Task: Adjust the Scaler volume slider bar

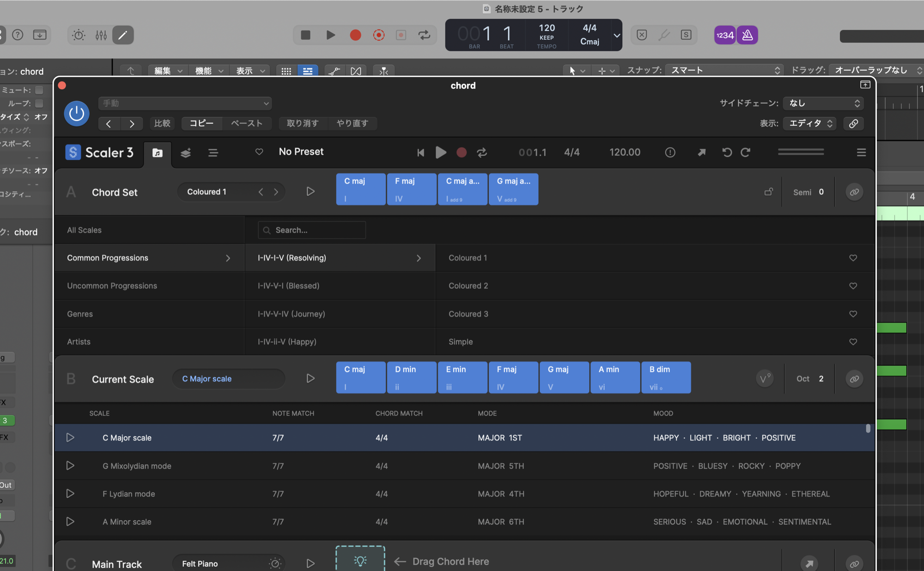Action: coord(801,152)
